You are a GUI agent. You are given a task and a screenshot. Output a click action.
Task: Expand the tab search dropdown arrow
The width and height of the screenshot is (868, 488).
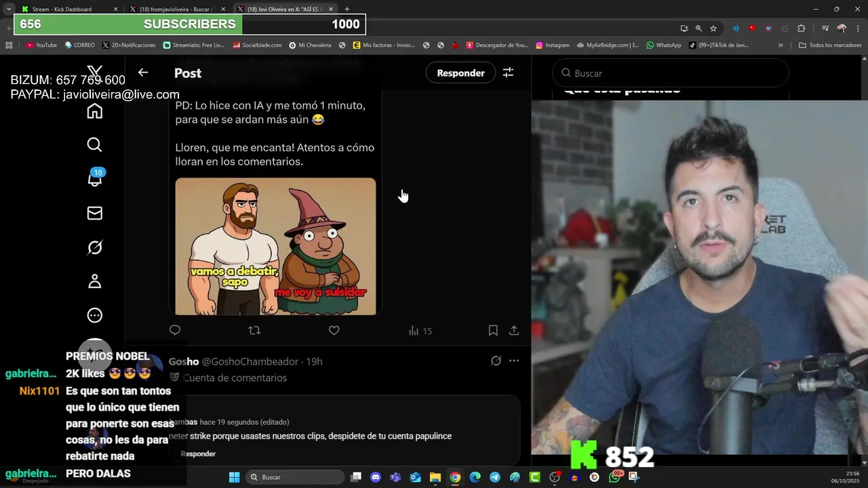9,9
